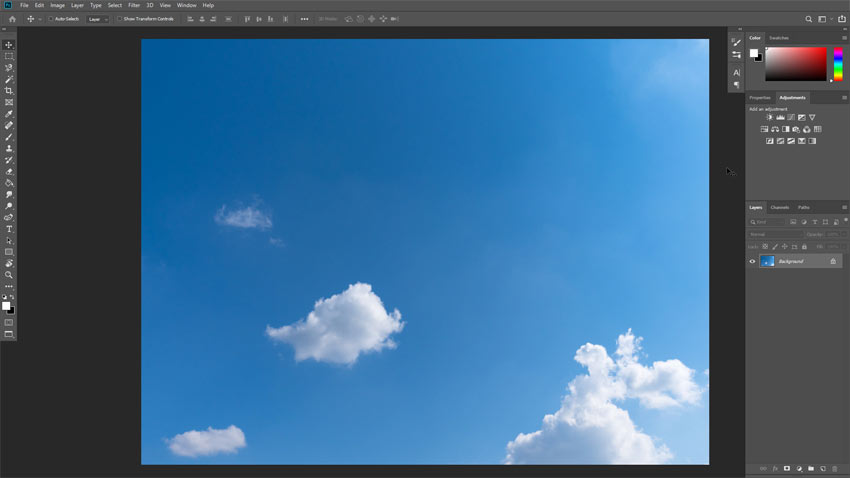850x478 pixels.
Task: Open the Layers panel options menu
Action: pos(844,207)
